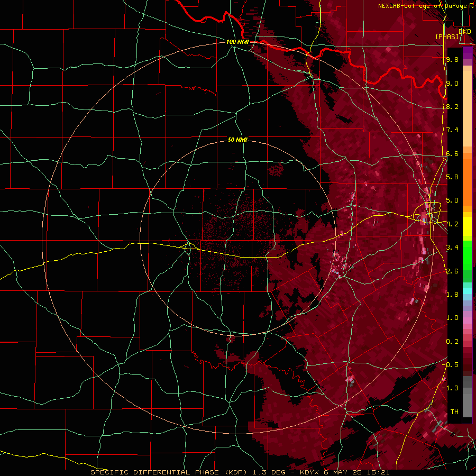Click the TH label on the scale
476x476 pixels.
point(454,412)
